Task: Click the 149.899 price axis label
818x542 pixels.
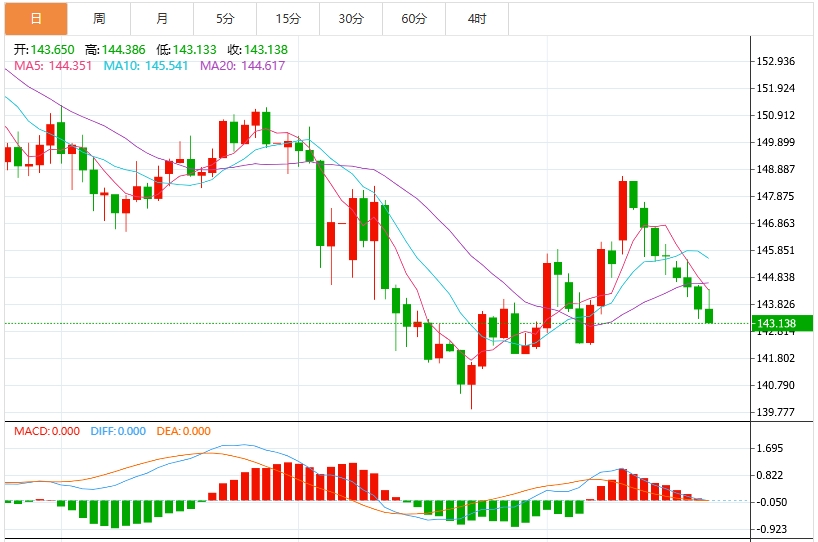Action: 776,142
